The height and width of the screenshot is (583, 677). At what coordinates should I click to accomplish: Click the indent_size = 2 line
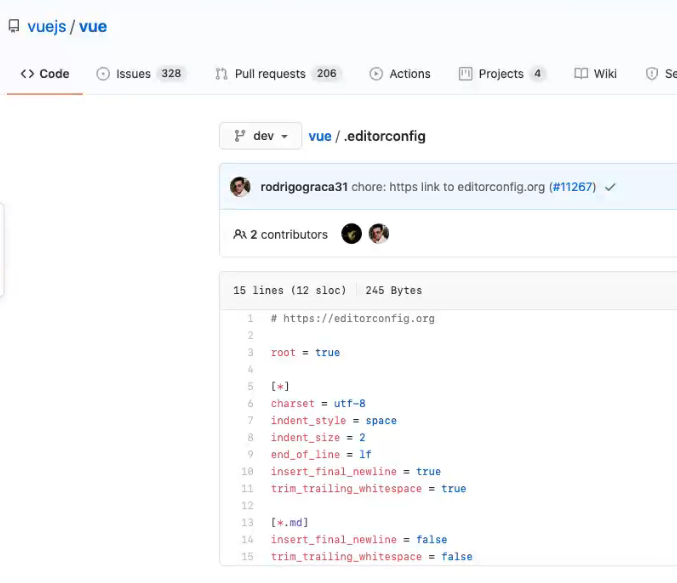[x=318, y=437]
